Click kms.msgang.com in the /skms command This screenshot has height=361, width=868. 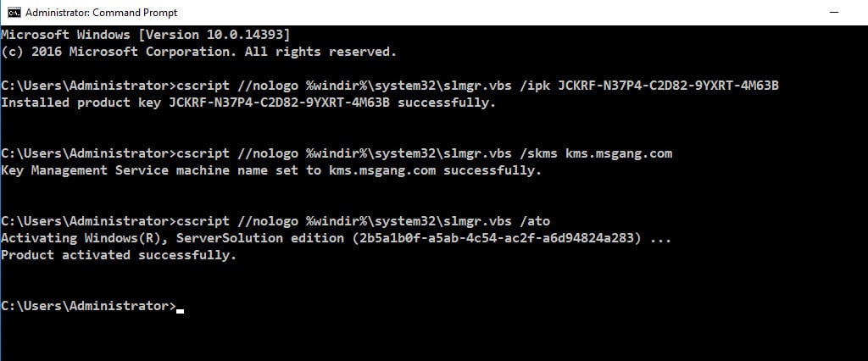coord(618,153)
